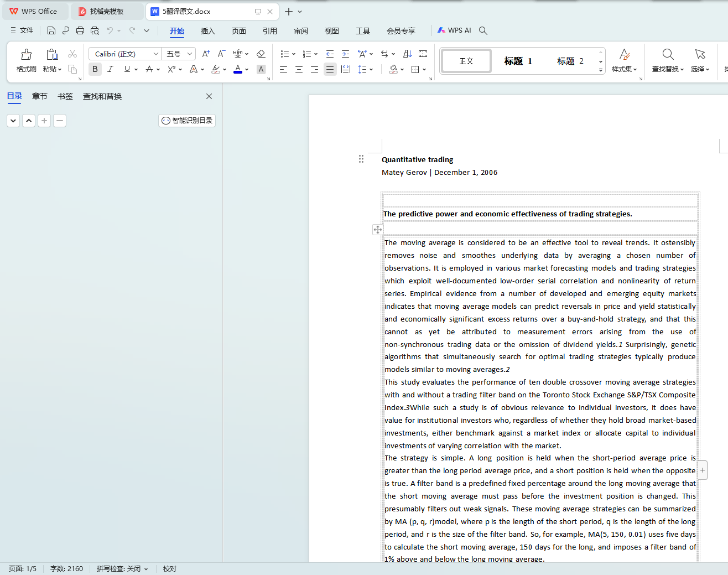Click the table move handle beside the document table
Viewport: 728px width, 575px height.
377,230
